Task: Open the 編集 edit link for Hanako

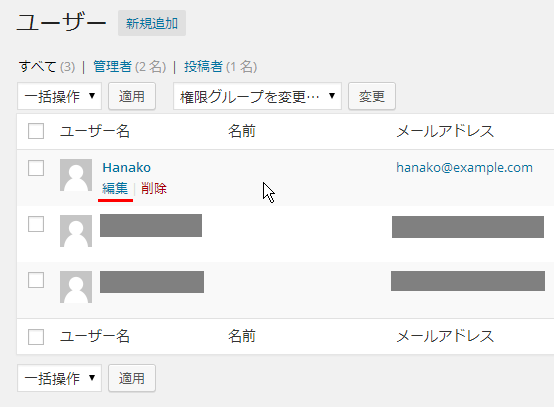Action: (x=115, y=188)
